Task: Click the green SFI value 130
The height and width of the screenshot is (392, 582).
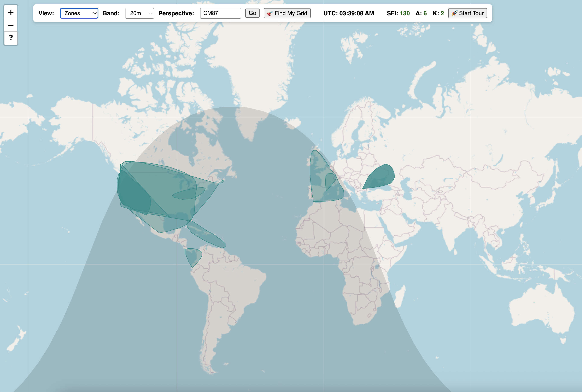Action: (405, 13)
